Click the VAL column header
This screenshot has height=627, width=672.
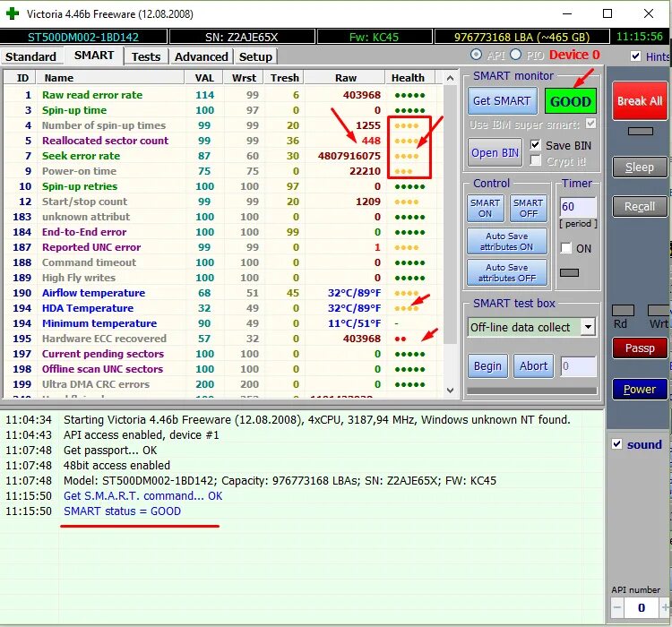coord(204,78)
